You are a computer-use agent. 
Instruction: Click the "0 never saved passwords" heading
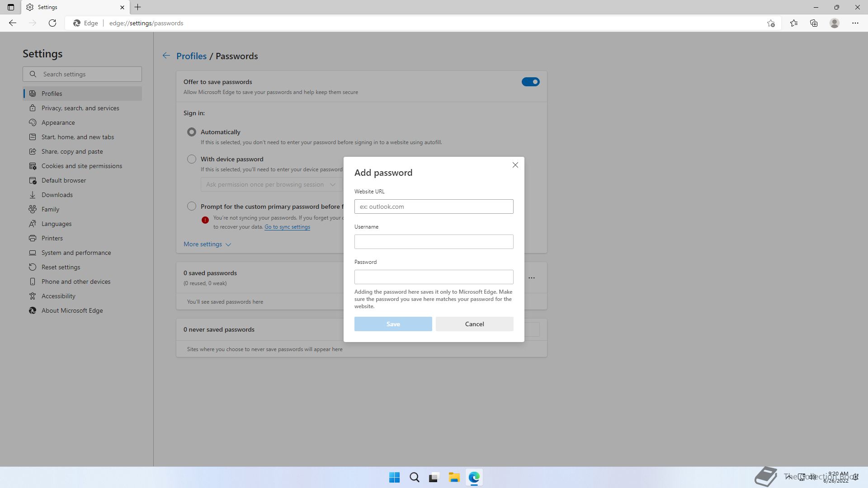219,329
